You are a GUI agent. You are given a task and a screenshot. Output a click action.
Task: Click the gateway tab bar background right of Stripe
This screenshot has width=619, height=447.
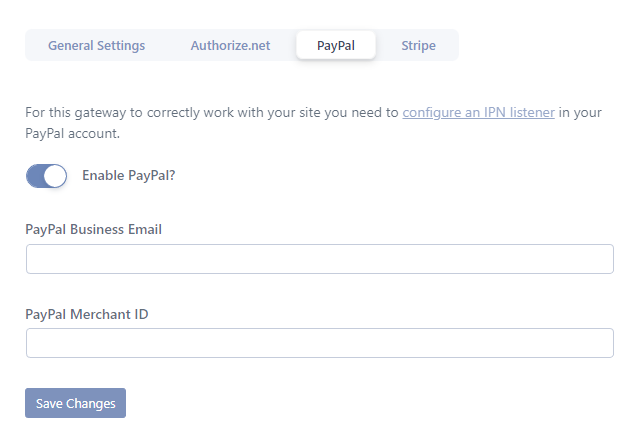coord(448,45)
